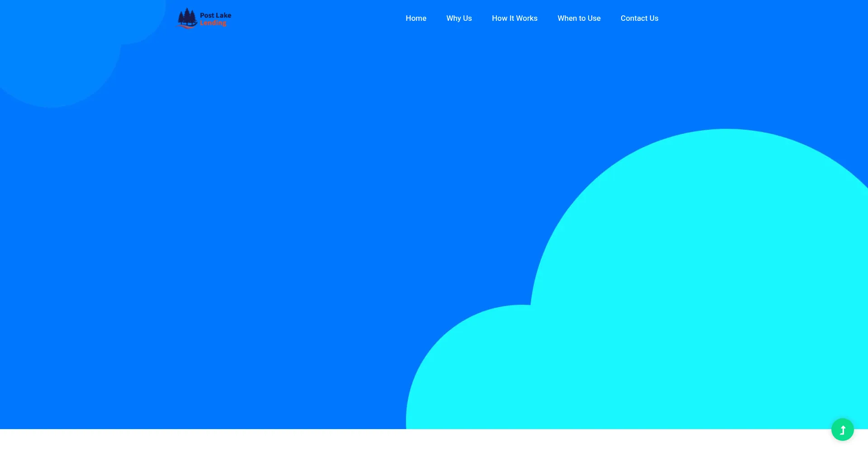868x449 pixels.
Task: Go to the Why Us section
Action: (459, 18)
